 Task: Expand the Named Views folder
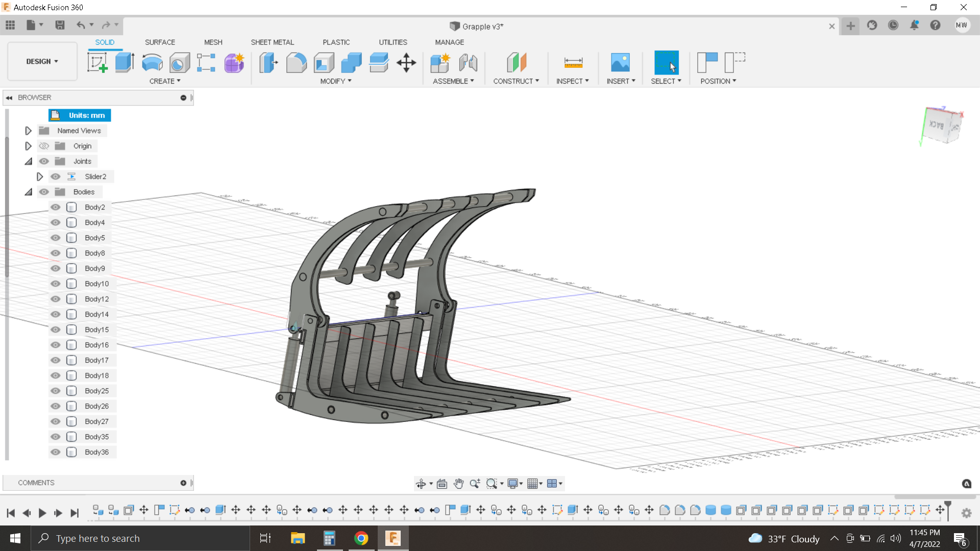29,131
